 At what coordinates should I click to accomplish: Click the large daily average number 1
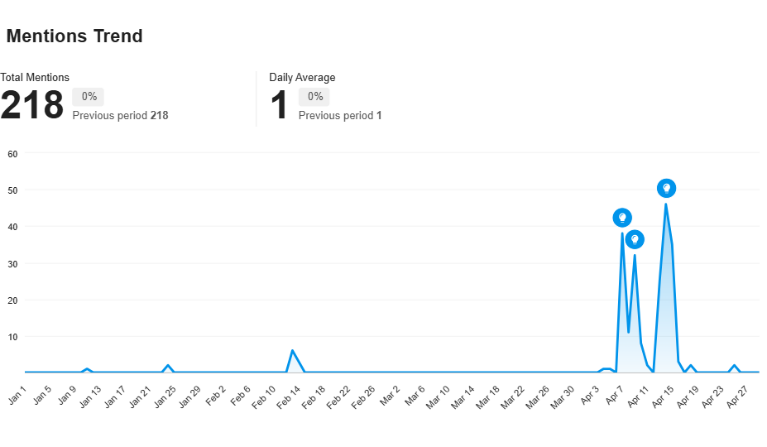pos(280,105)
